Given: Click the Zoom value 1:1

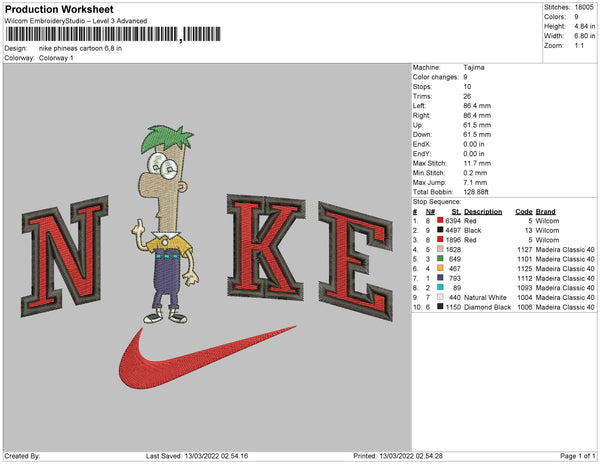Looking at the screenshot, I should coord(579,46).
